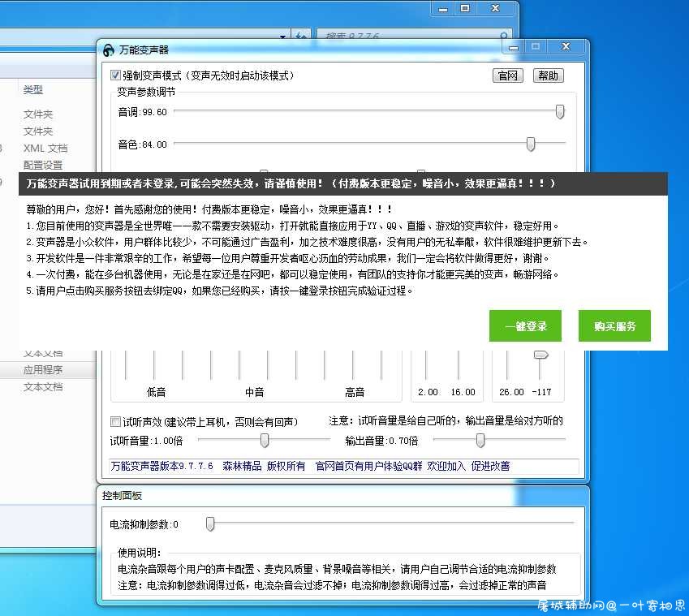Screen dimensions: 689x616
Task: Close the background Explorer window
Action: [495, 8]
